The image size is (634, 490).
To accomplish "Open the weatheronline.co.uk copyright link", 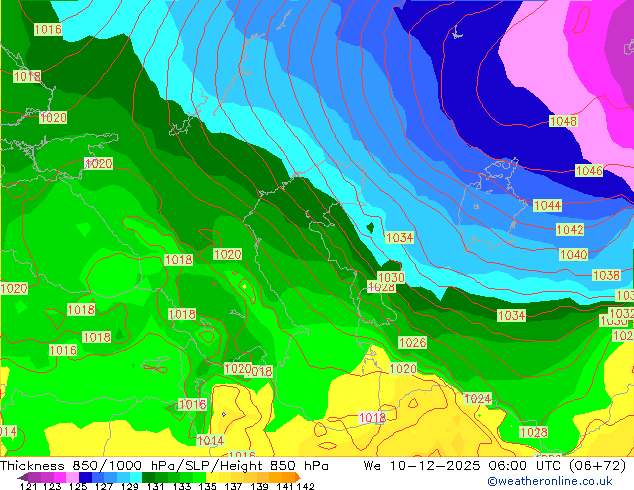I will (549, 481).
